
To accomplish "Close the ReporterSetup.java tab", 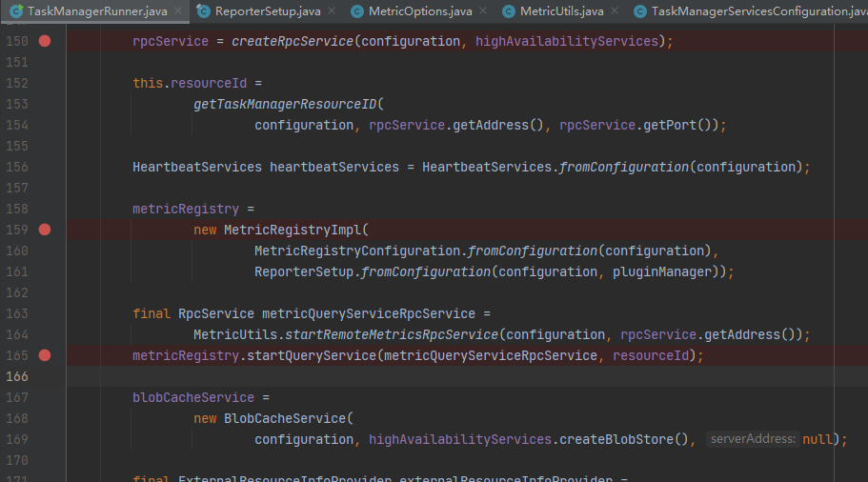I will click(x=332, y=11).
